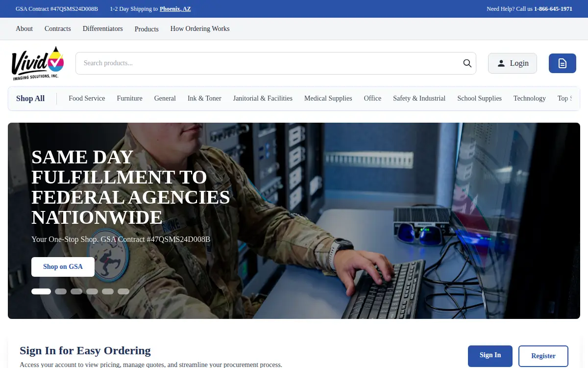Click the Shop on GSA button
588x368 pixels.
(x=63, y=267)
